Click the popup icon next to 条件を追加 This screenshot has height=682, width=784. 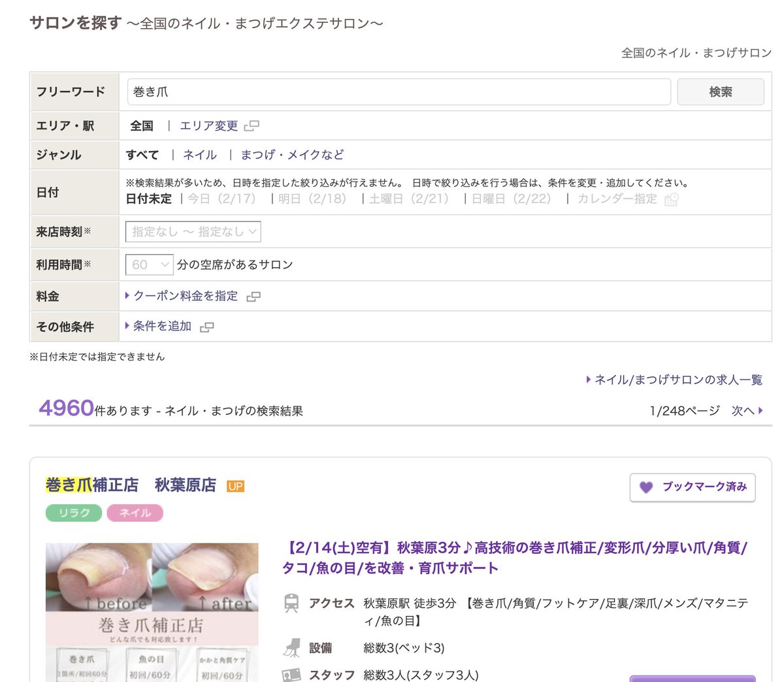[x=207, y=327]
